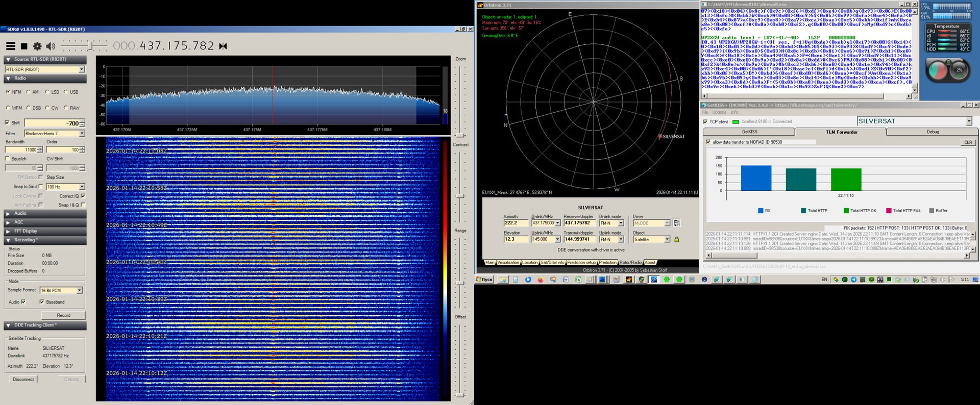The height and width of the screenshot is (405, 980).
Task: Mute audio with the speaker icon
Action: tap(51, 46)
